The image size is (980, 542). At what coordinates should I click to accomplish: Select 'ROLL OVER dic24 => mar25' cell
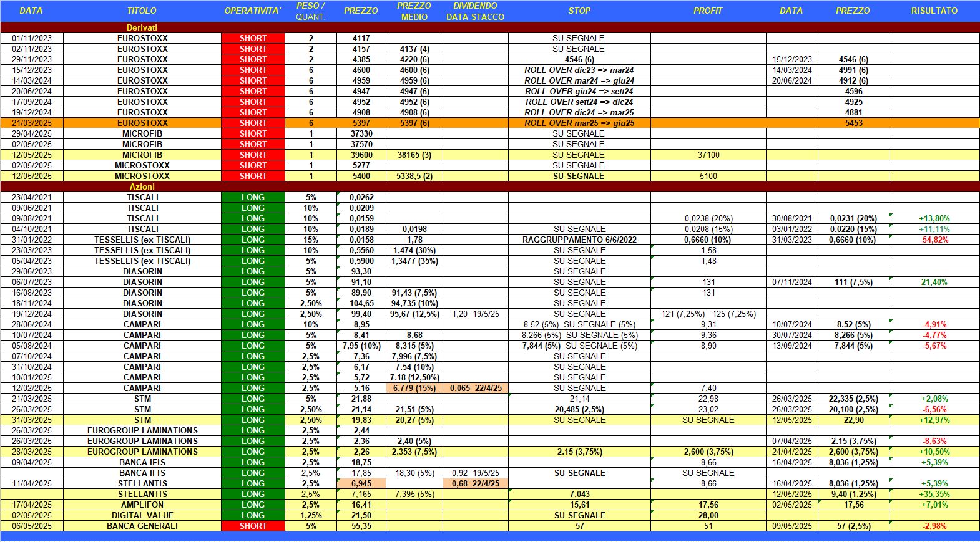tap(579, 112)
